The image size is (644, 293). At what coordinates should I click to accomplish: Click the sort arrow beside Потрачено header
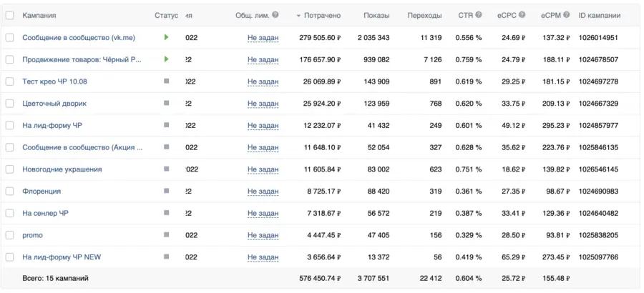click(x=298, y=15)
